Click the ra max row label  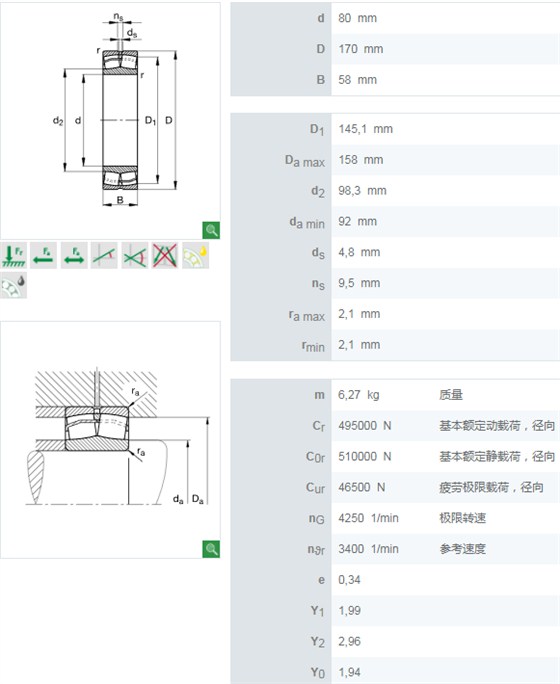click(307, 315)
